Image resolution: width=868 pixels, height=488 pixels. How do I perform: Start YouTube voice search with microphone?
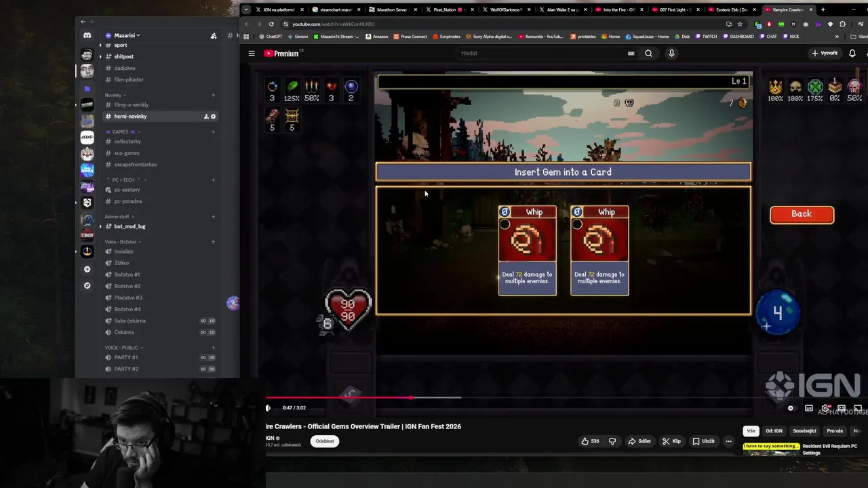671,54
